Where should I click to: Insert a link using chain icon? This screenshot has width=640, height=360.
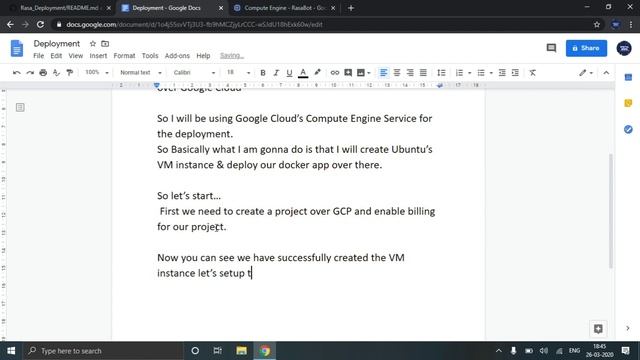pyautogui.click(x=335, y=73)
